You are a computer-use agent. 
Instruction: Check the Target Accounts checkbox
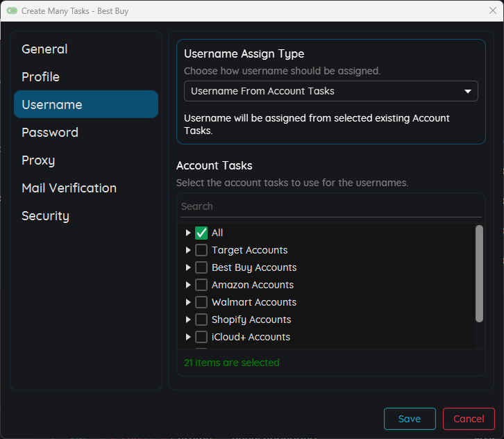(x=201, y=250)
